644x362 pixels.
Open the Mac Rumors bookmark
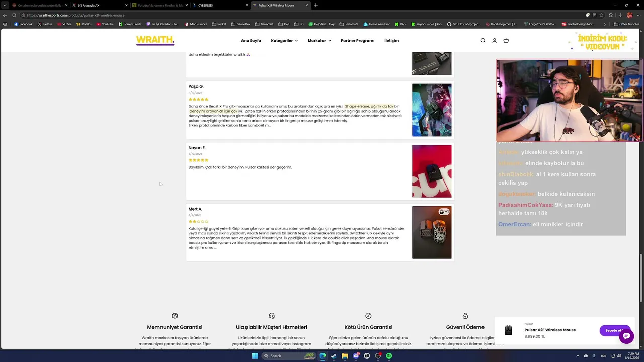[x=196, y=24]
